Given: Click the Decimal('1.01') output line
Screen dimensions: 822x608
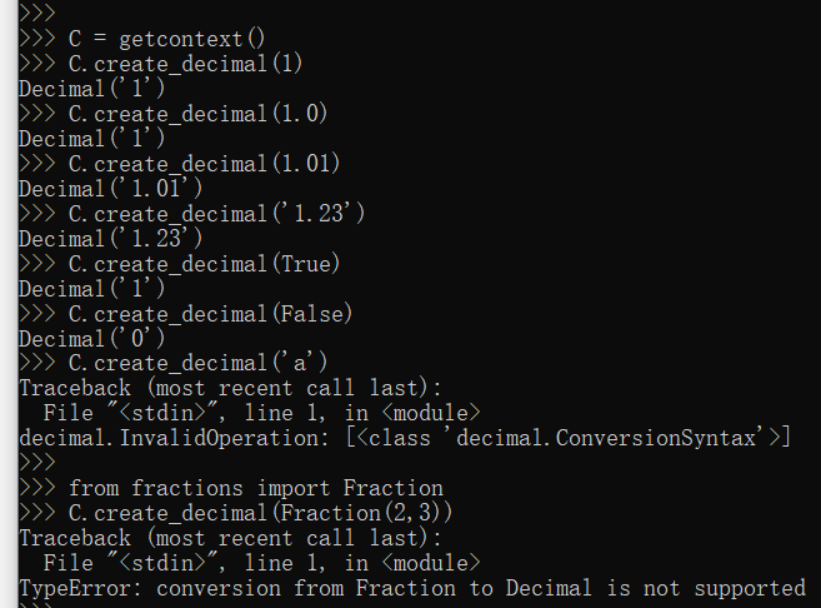Looking at the screenshot, I should pyautogui.click(x=110, y=189).
